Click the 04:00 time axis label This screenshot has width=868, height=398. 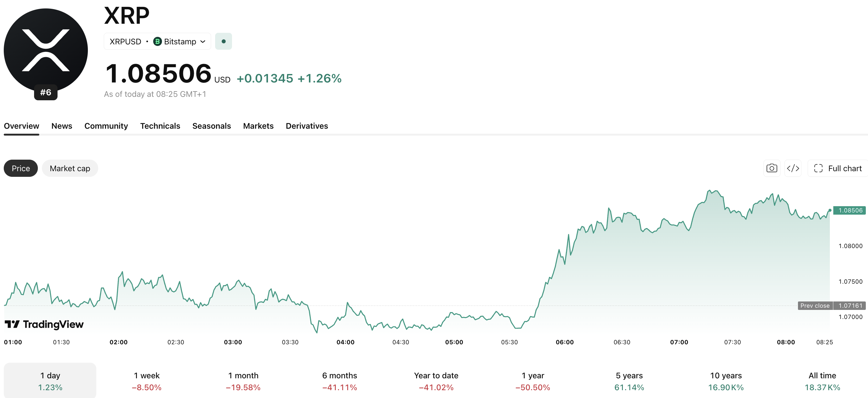(x=346, y=342)
